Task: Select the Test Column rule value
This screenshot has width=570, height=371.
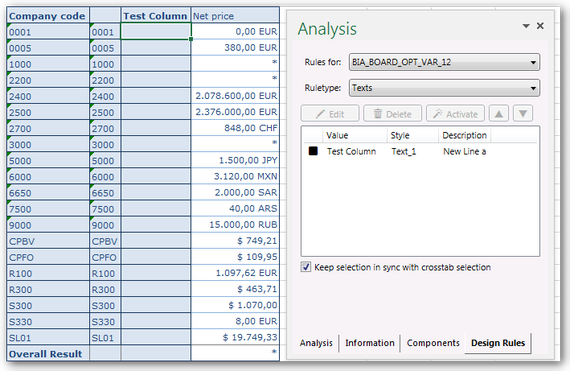Action: coord(351,151)
